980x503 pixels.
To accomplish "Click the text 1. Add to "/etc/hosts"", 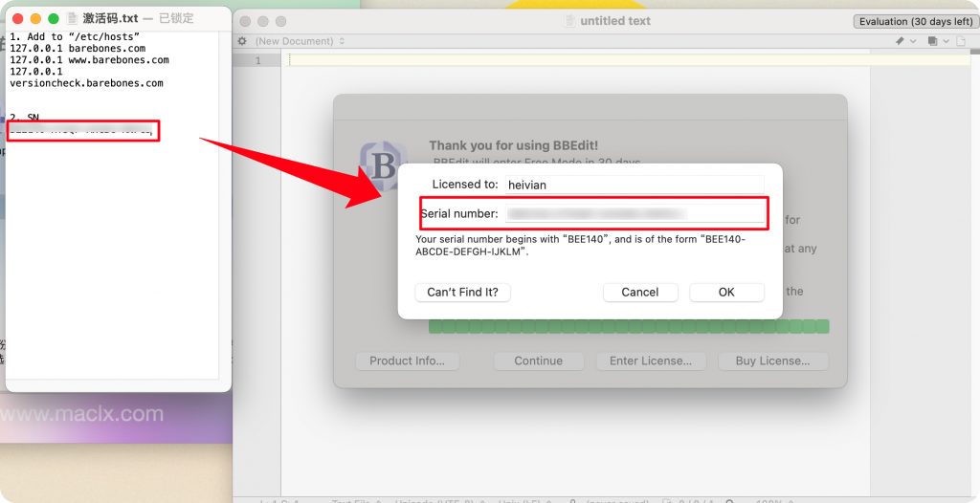I will pos(75,37).
